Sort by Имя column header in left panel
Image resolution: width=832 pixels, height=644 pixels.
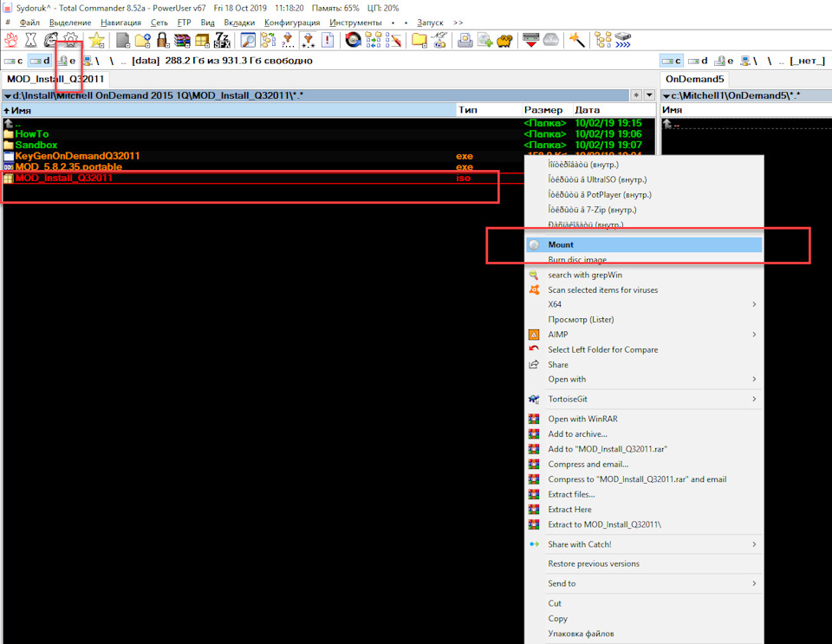click(229, 110)
